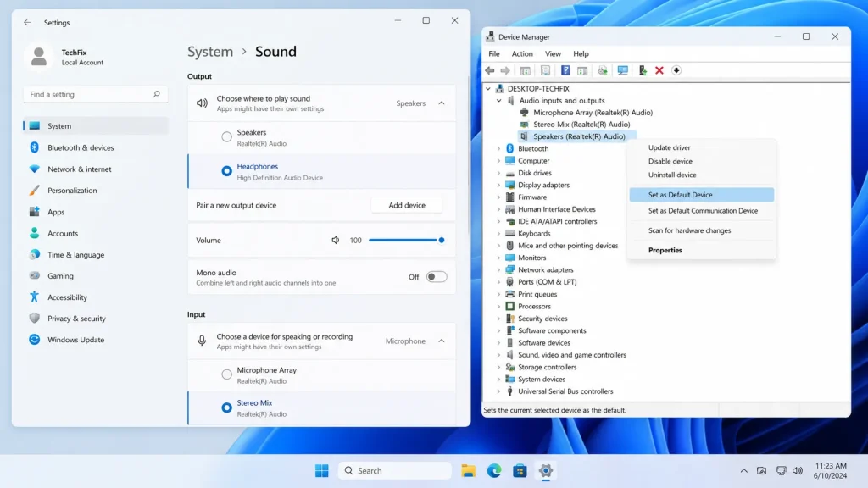Image resolution: width=868 pixels, height=488 pixels.
Task: Choose Update driver from context menu
Action: tap(701, 147)
